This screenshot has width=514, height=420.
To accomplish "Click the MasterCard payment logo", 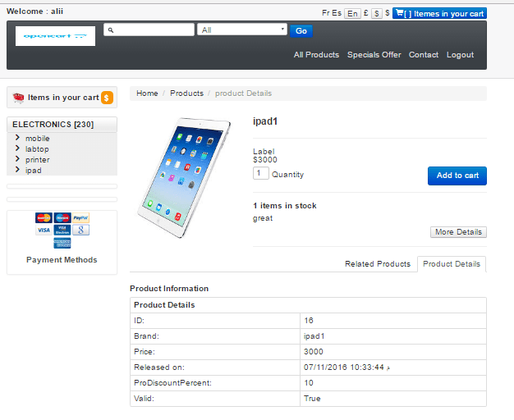I will click(44, 218).
